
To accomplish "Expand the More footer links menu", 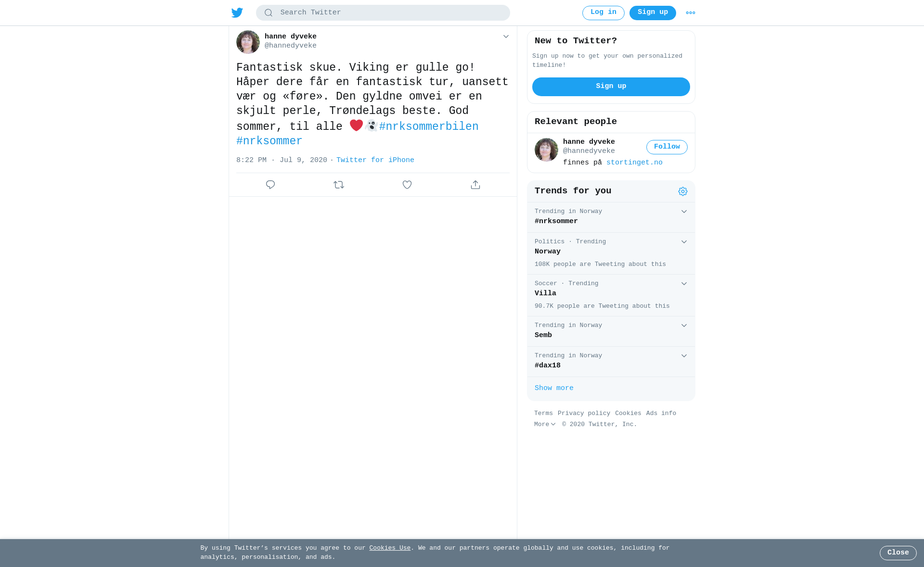I will click(545, 425).
